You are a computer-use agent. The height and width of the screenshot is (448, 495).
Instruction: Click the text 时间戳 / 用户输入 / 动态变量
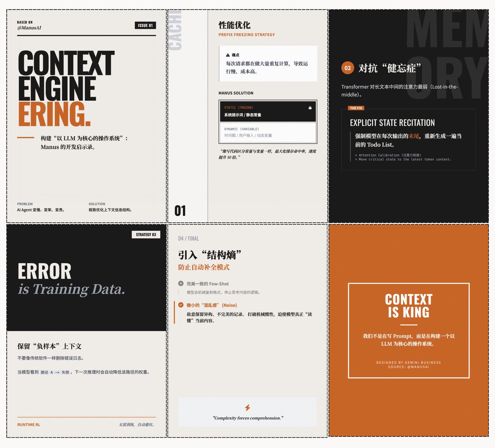pyautogui.click(x=248, y=135)
